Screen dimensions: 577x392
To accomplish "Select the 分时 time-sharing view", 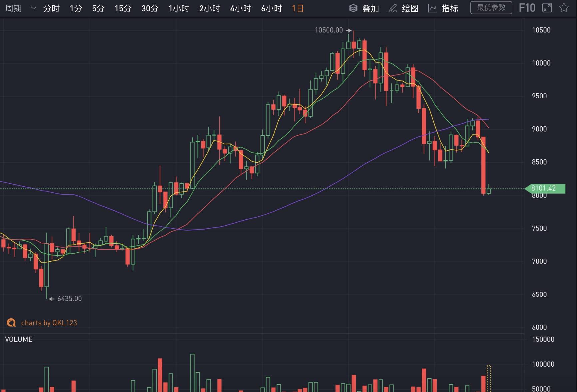I will click(x=51, y=8).
